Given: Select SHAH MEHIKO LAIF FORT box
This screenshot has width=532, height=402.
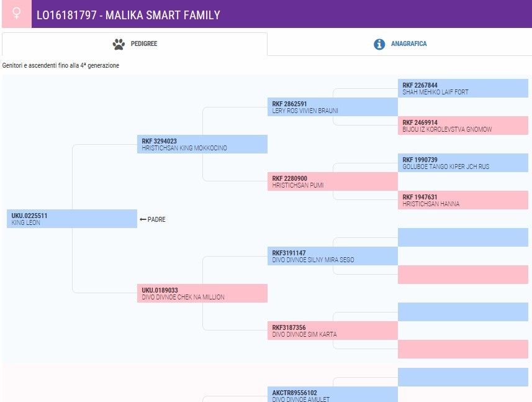Looking at the screenshot, I should (x=463, y=88).
